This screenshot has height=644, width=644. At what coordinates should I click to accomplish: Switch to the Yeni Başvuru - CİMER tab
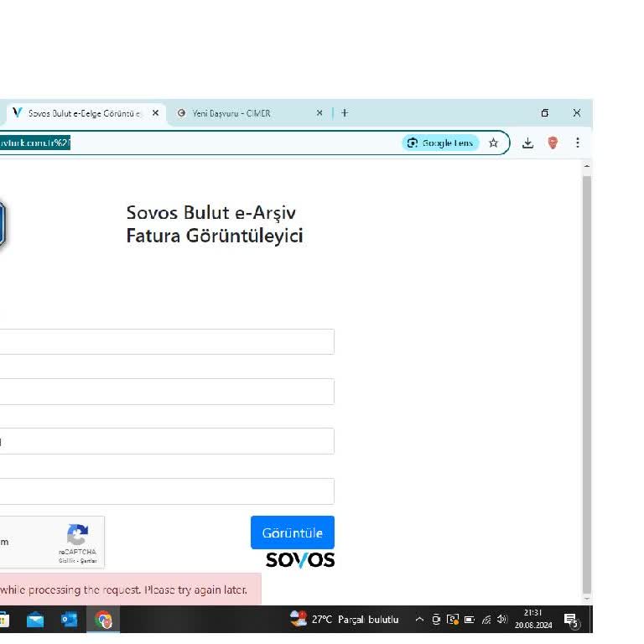247,113
